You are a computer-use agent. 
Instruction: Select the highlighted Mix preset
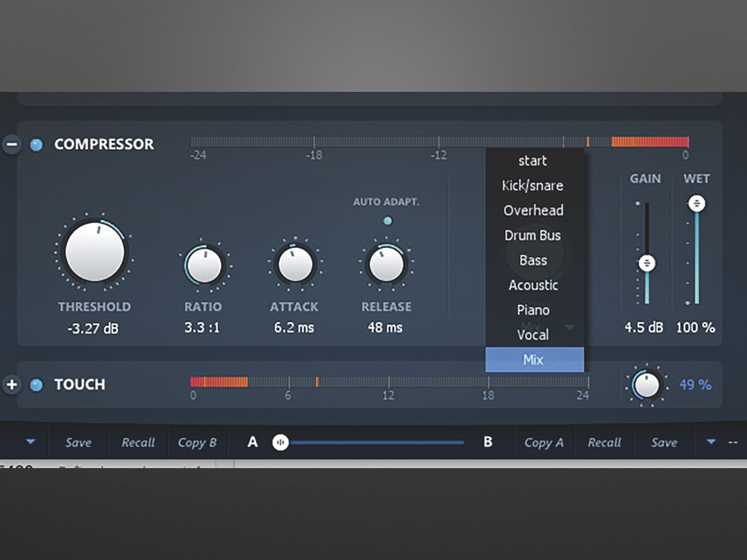[x=534, y=359]
